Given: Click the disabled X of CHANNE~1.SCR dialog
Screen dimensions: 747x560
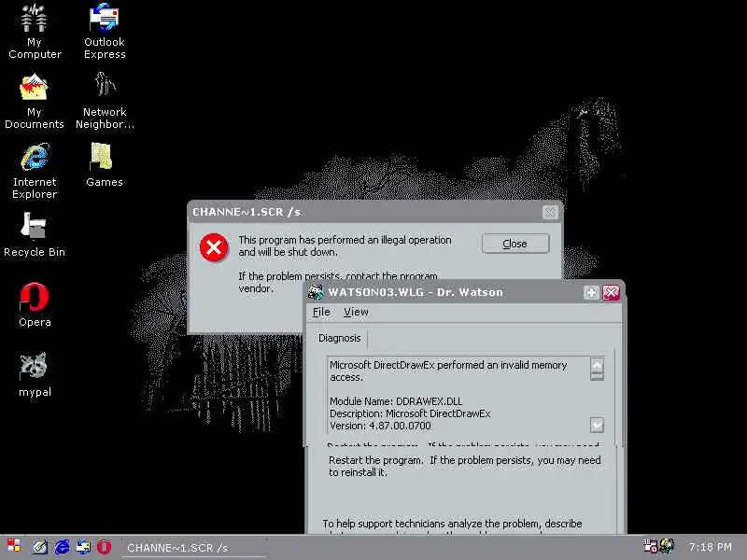Looking at the screenshot, I should click(x=550, y=213).
